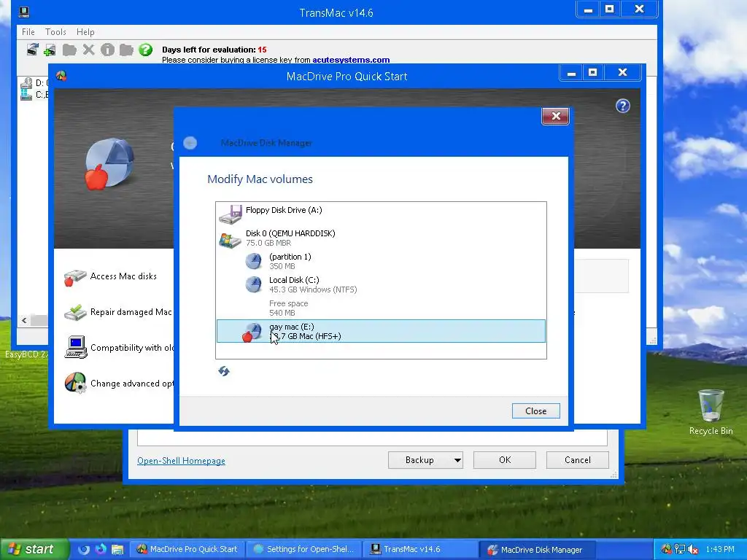The image size is (747, 560).
Task: Open the help question mark in MacDrive Quick Start
Action: pos(623,106)
